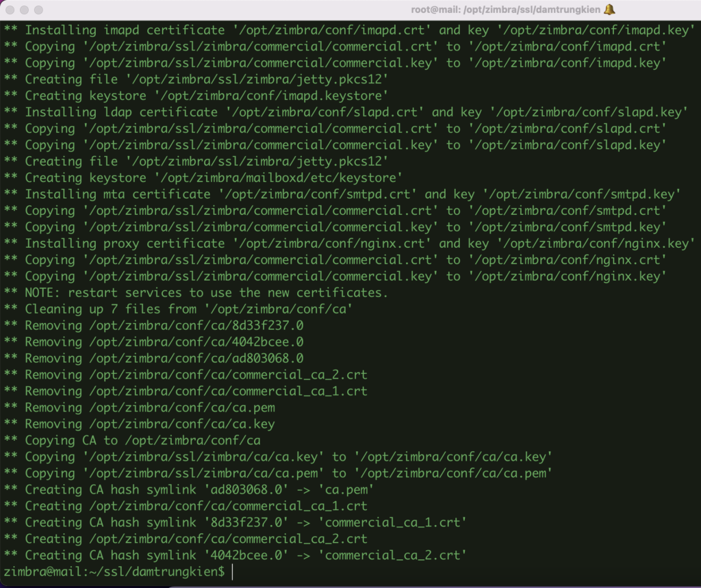Viewport: 701px width, 588px height.
Task: Click the 'Installing imapd certificate' line
Action: 350,30
